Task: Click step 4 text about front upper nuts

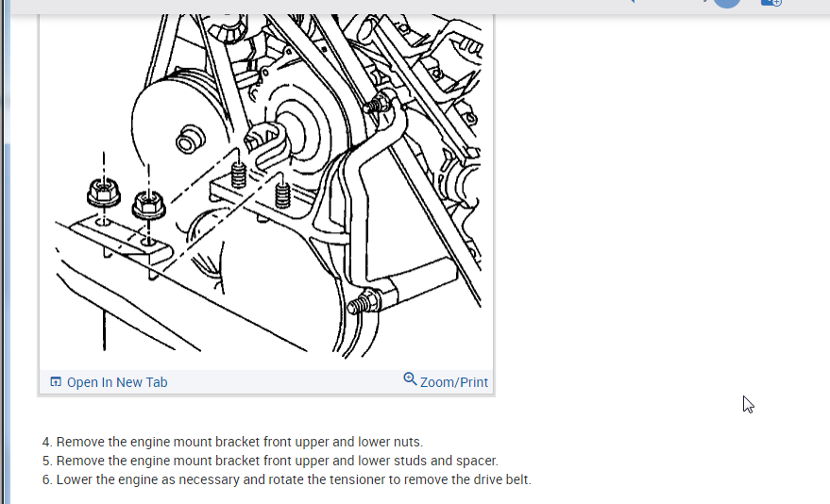Action: (233, 442)
